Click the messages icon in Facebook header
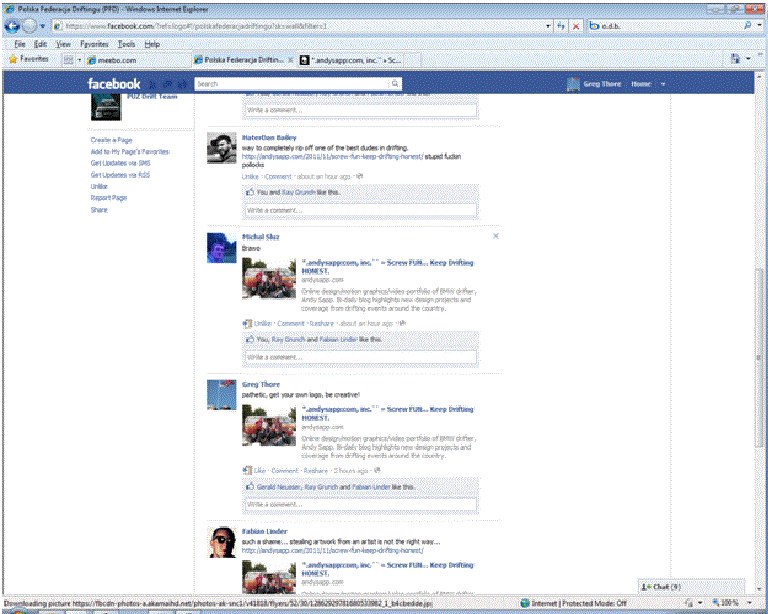This screenshot has height=614, width=768. (x=168, y=84)
